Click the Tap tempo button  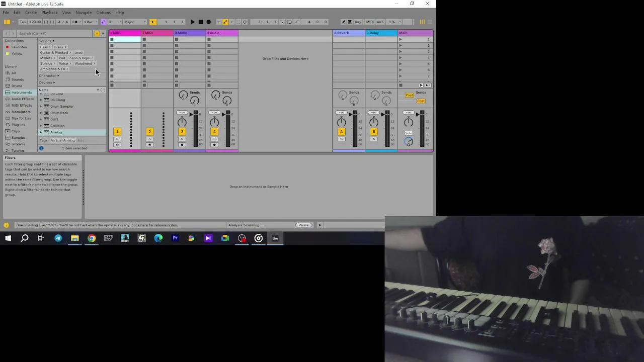[x=23, y=22]
